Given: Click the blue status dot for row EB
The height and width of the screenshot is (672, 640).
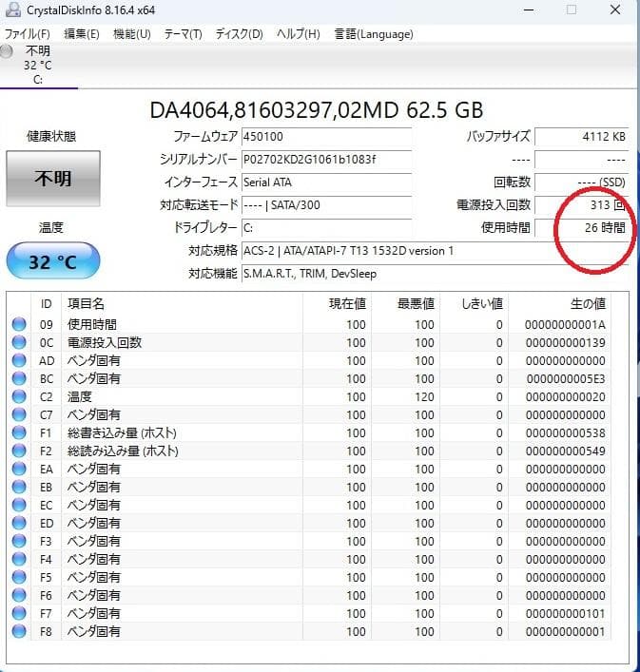Looking at the screenshot, I should coord(19,487).
